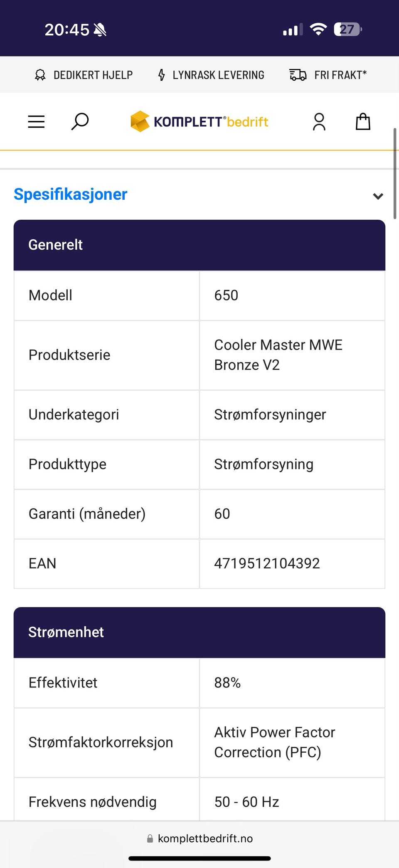Open the shopping bag cart

[x=363, y=122]
